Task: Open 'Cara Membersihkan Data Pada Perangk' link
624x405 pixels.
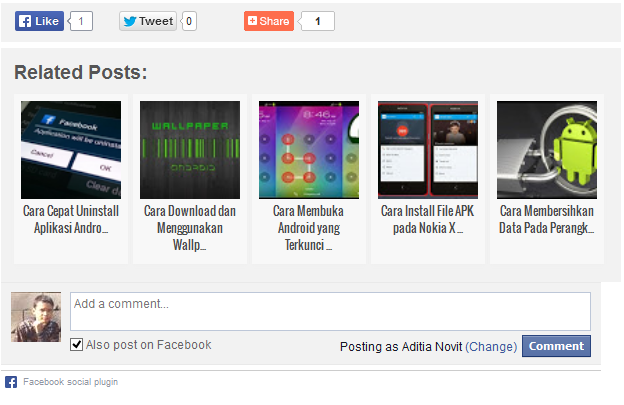Action: tap(547, 219)
